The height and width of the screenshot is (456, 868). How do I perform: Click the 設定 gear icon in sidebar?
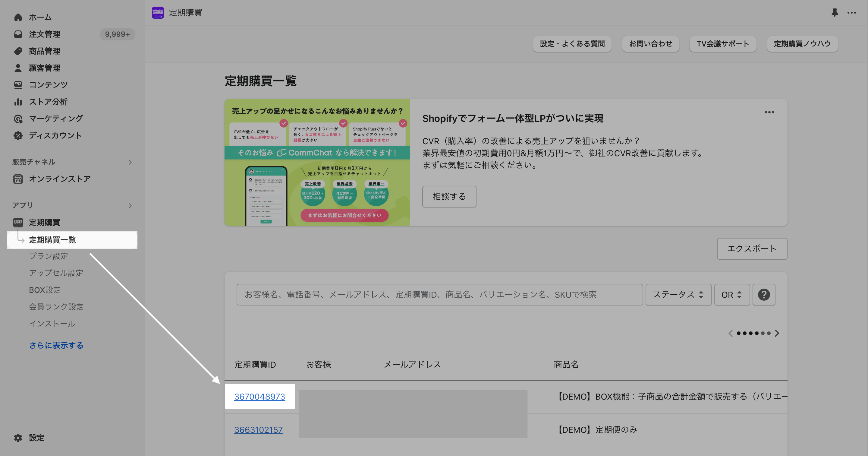(18, 437)
